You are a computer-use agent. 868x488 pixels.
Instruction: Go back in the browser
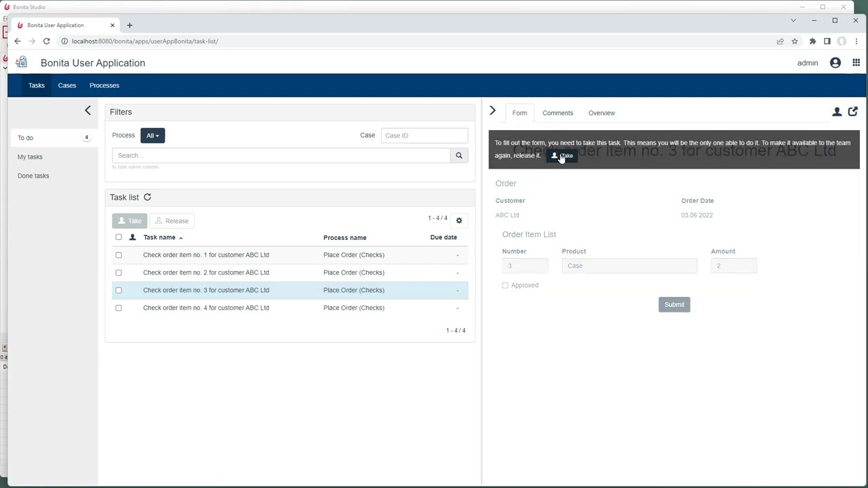pyautogui.click(x=18, y=41)
